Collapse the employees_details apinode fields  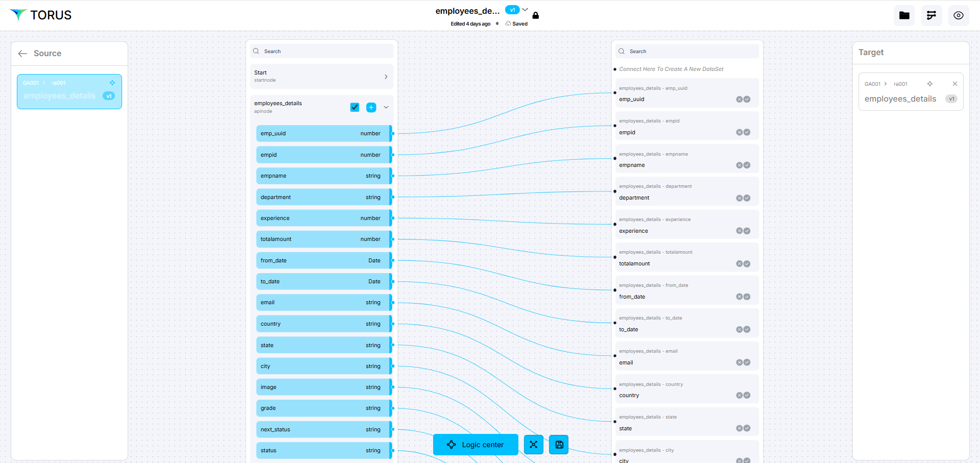point(386,107)
